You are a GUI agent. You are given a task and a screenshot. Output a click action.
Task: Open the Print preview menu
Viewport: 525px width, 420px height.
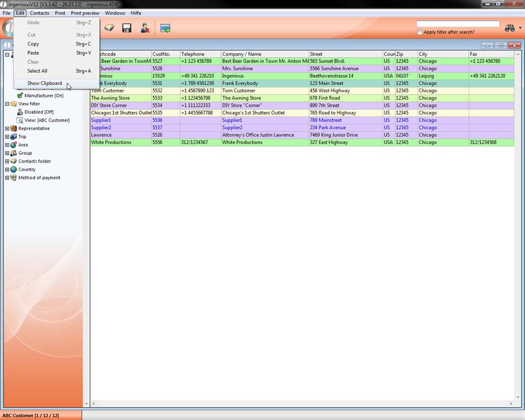coord(85,13)
